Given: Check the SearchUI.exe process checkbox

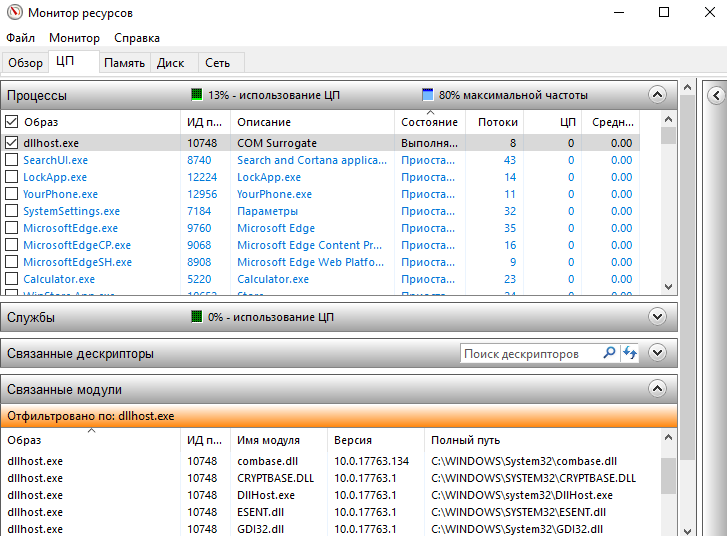Looking at the screenshot, I should pos(12,160).
